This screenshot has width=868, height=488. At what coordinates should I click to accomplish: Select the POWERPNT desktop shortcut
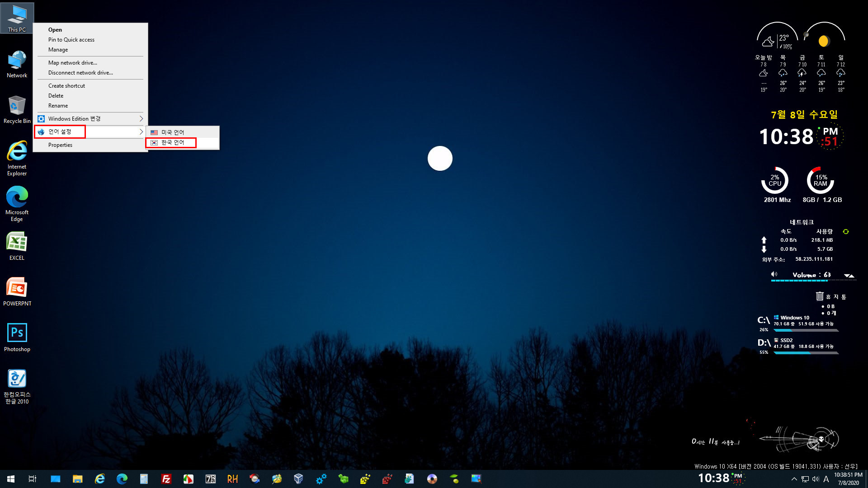17,292
